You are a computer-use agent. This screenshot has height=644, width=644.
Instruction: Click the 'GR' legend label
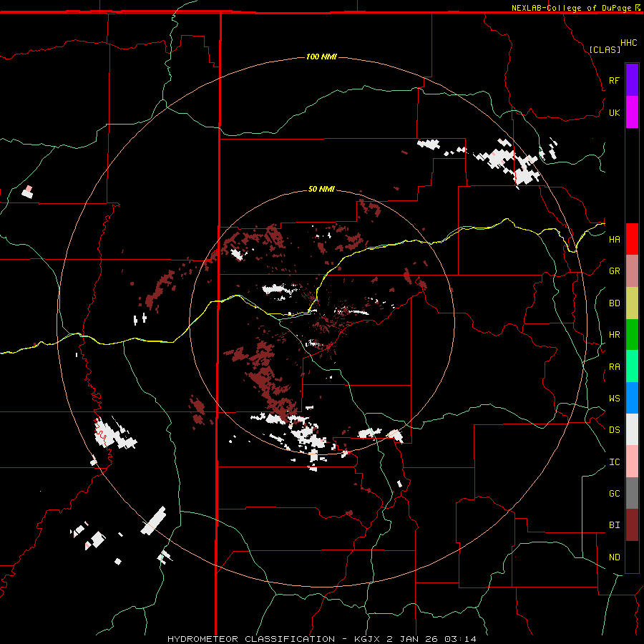(x=614, y=271)
